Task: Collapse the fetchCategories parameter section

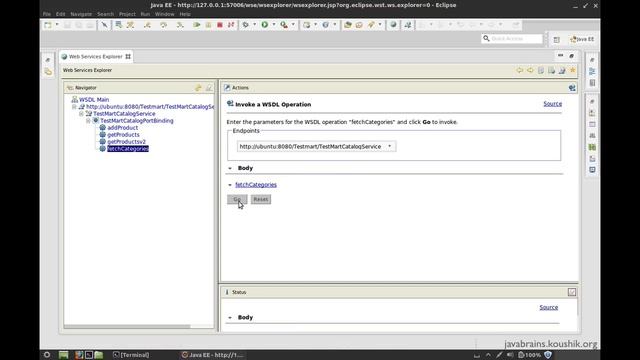Action: (x=230, y=185)
